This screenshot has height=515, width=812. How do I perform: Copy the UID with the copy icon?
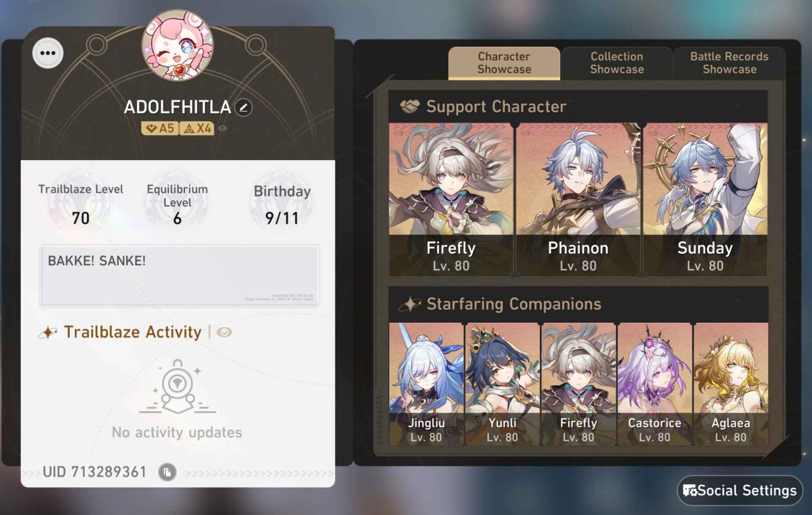coord(167,472)
